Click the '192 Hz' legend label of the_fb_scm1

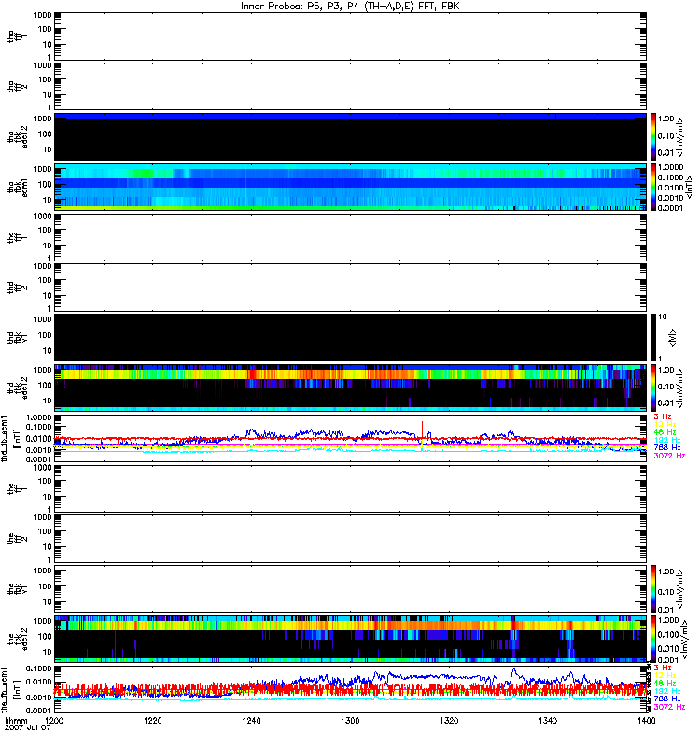pyautogui.click(x=667, y=691)
